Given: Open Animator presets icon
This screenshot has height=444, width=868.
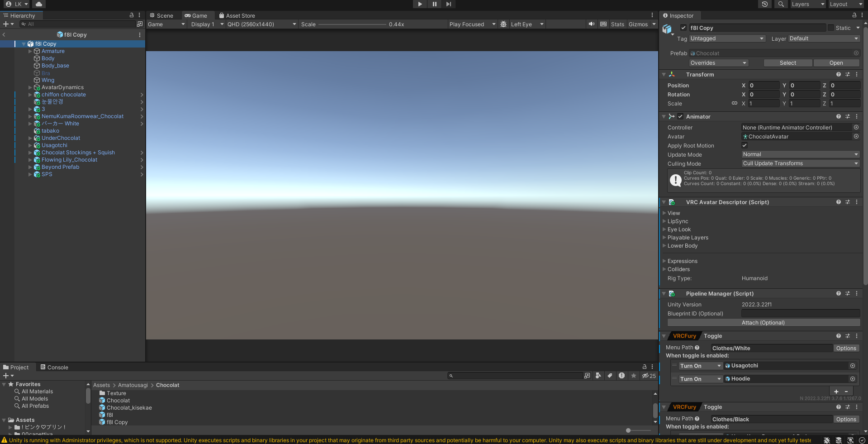Looking at the screenshot, I should point(848,116).
